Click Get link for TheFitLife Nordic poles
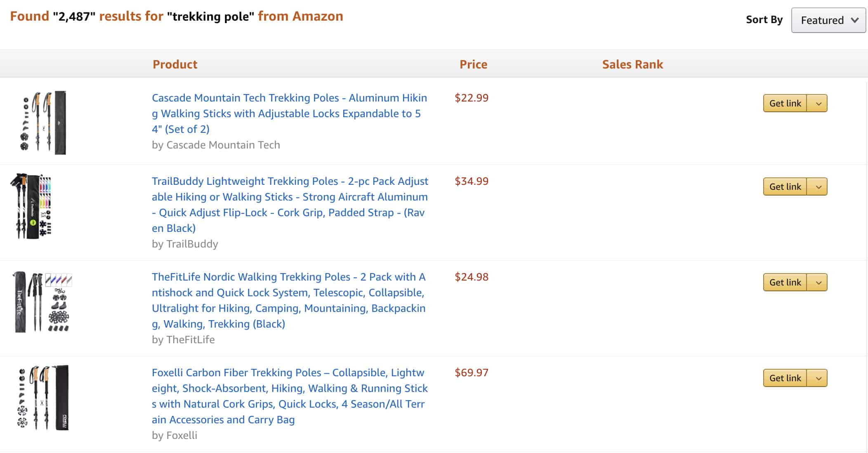Image resolution: width=868 pixels, height=453 pixels. click(785, 283)
